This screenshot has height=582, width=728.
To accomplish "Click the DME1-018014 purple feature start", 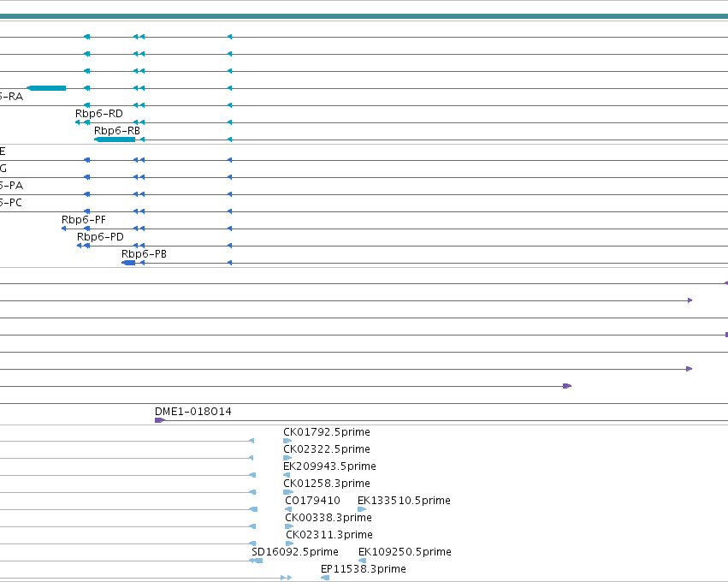I will pos(160,420).
